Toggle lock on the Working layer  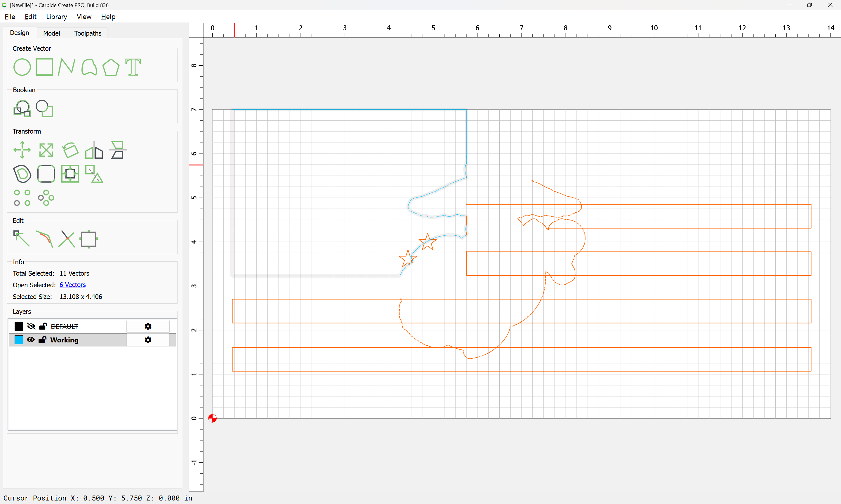(43, 339)
